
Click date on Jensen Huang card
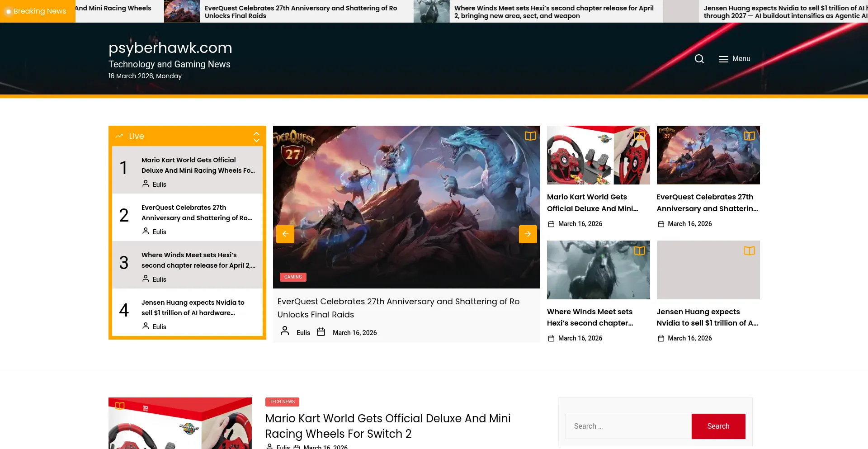[x=690, y=338]
